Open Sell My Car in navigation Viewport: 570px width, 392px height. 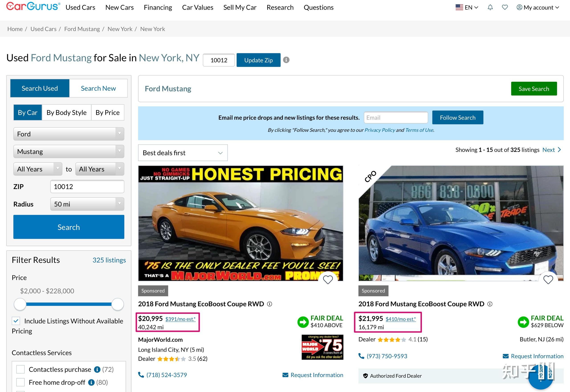(240, 7)
